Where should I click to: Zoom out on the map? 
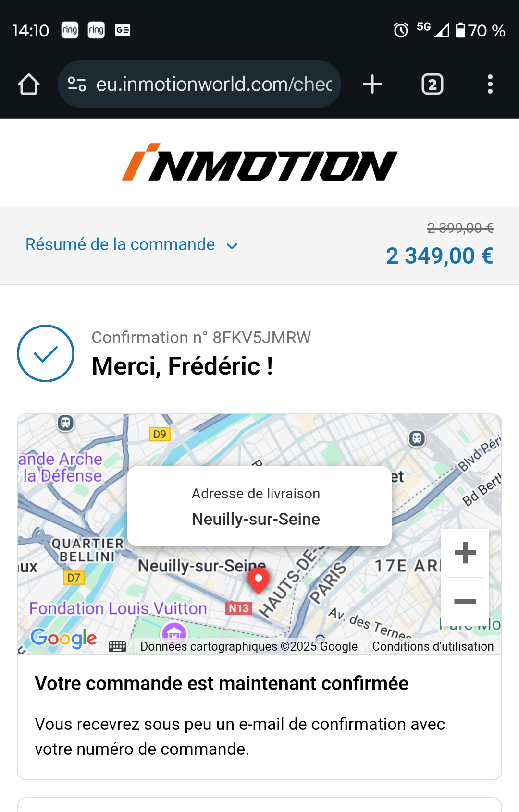[465, 601]
